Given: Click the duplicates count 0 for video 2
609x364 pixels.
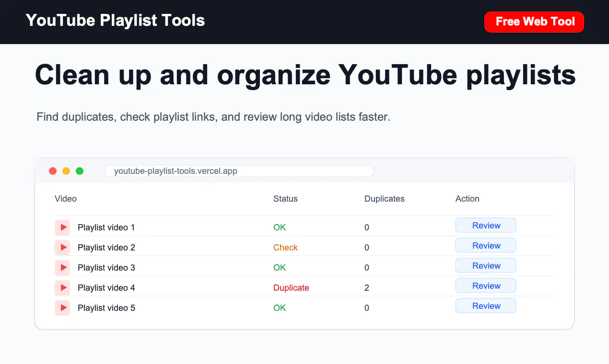Looking at the screenshot, I should pyautogui.click(x=367, y=248).
